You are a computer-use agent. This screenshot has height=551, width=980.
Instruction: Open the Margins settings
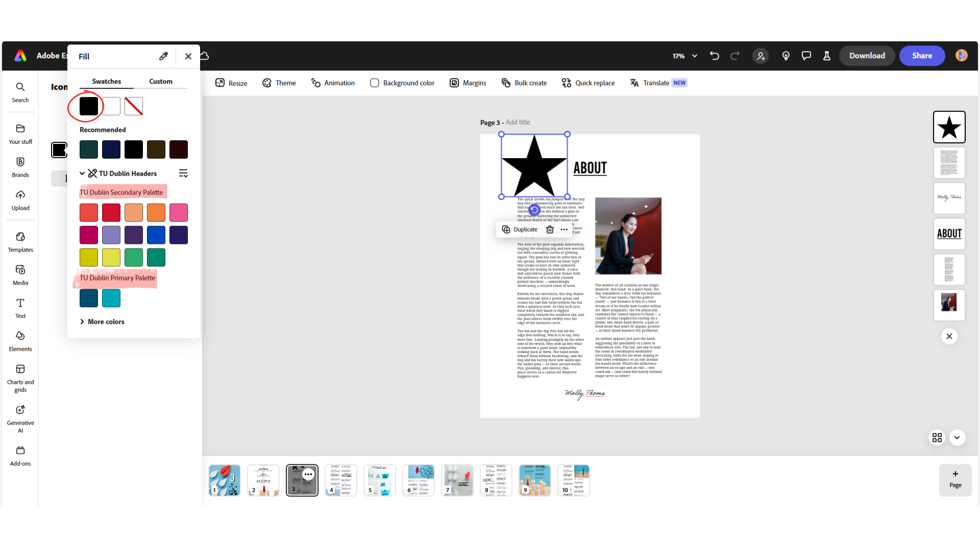pyautogui.click(x=468, y=83)
